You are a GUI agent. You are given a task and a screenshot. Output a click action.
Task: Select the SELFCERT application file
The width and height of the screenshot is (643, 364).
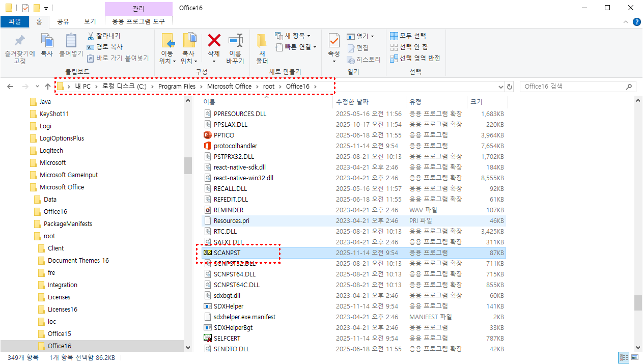tap(227, 338)
